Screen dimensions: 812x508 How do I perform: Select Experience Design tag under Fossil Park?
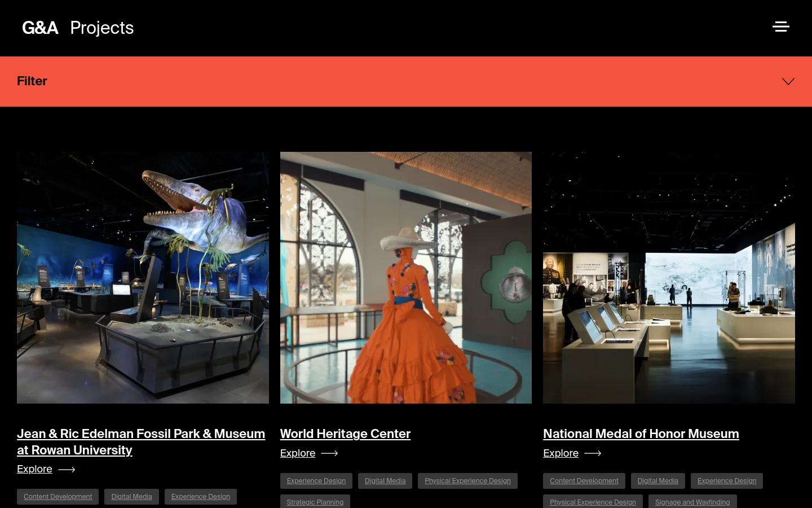pyautogui.click(x=201, y=497)
